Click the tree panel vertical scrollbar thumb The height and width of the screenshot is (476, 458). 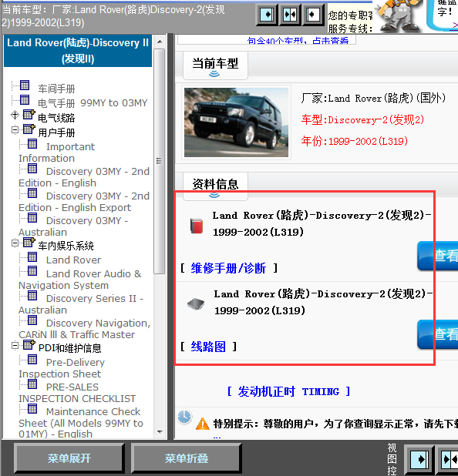(159, 161)
